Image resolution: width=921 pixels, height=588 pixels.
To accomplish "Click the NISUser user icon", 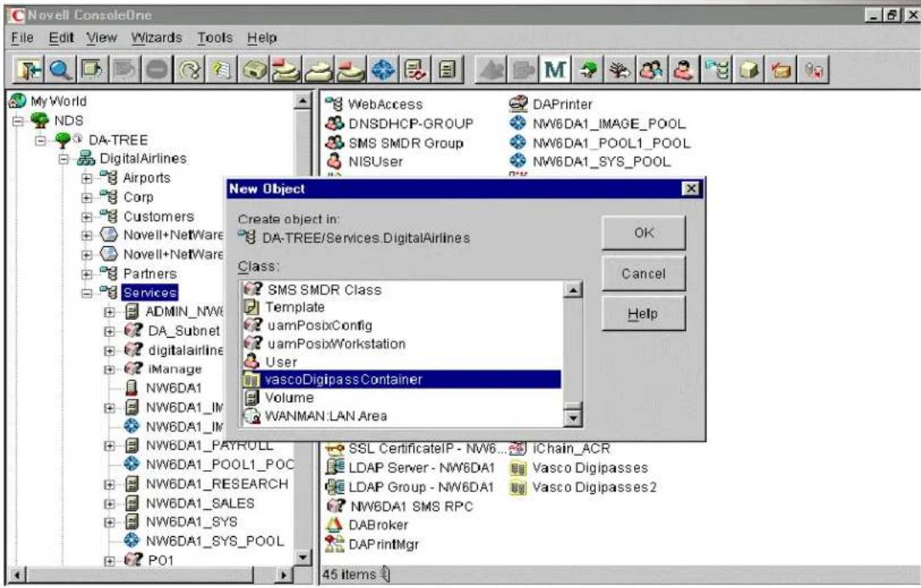I will click(334, 161).
